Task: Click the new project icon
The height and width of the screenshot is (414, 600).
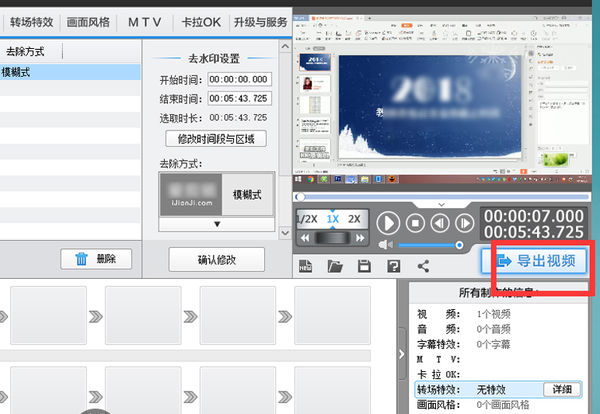Action: tap(305, 266)
